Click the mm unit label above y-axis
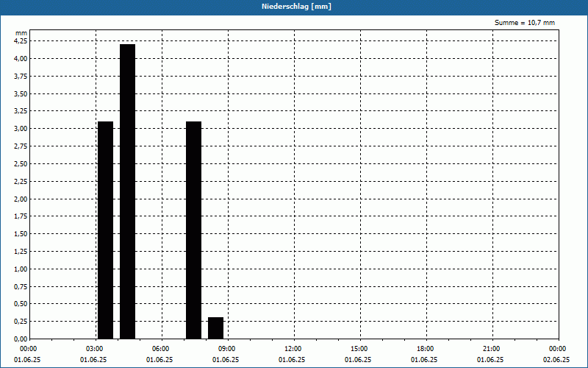588x368 pixels. tap(21, 33)
